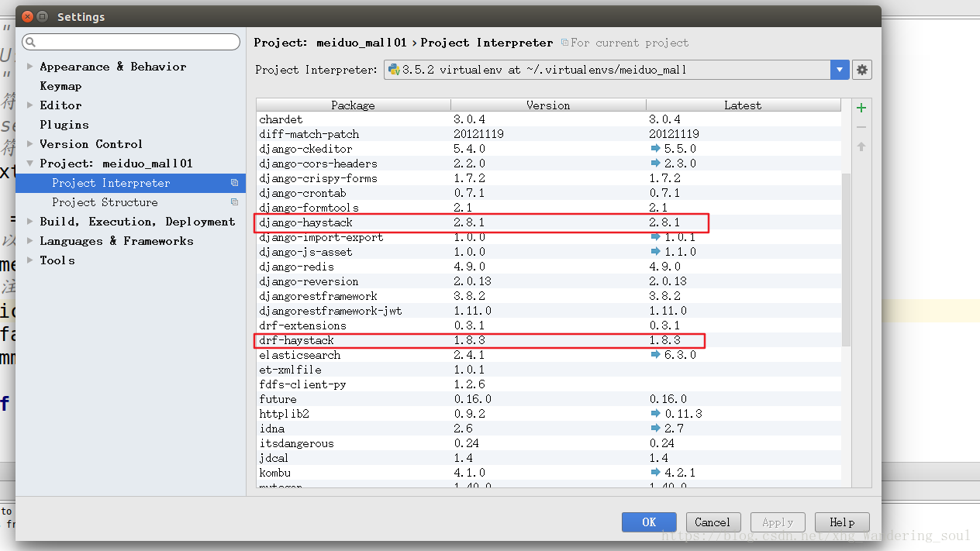Click the green plus install package icon

pyautogui.click(x=861, y=107)
